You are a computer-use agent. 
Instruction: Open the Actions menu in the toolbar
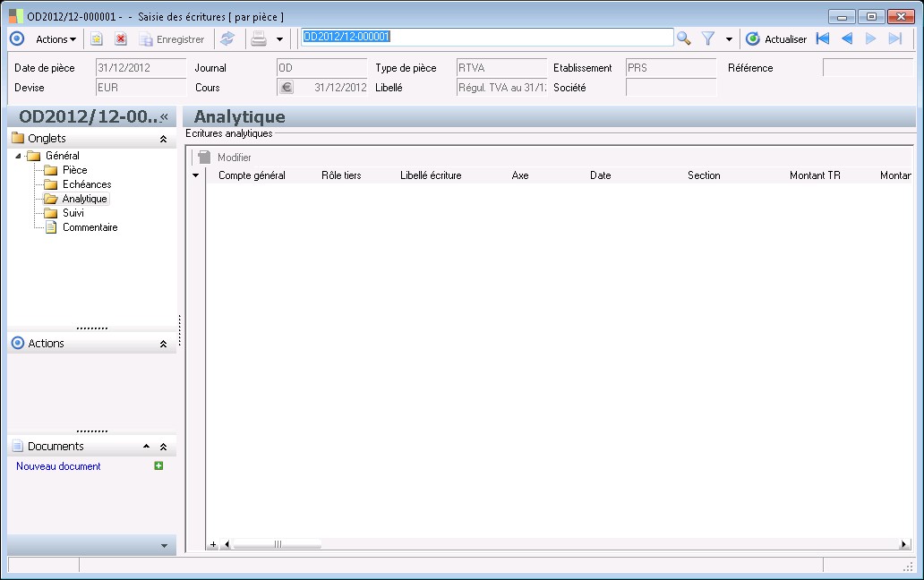click(x=56, y=39)
